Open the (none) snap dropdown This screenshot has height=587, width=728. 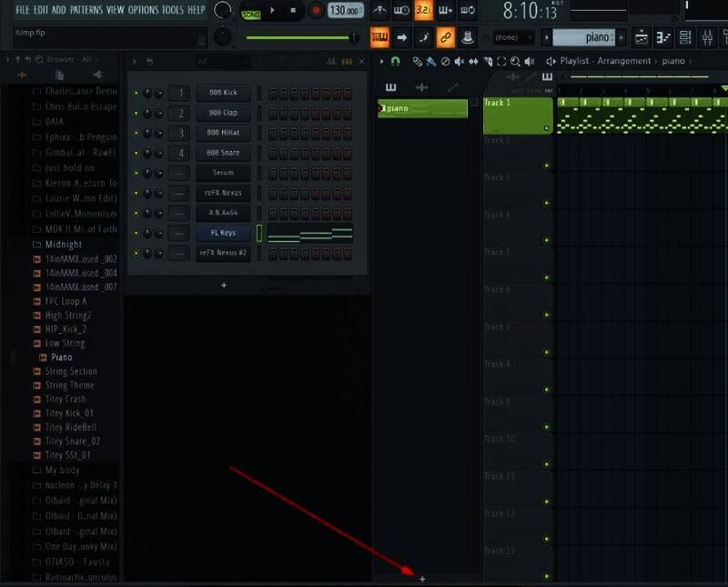[x=512, y=37]
